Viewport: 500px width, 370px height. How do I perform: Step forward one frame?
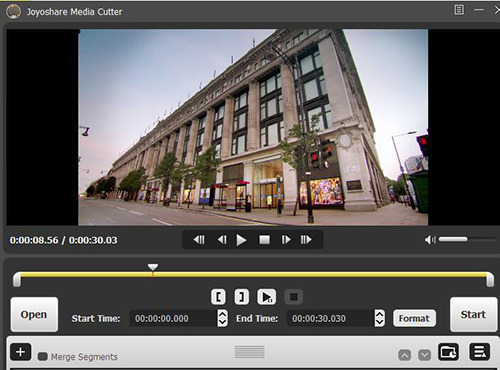coord(286,240)
